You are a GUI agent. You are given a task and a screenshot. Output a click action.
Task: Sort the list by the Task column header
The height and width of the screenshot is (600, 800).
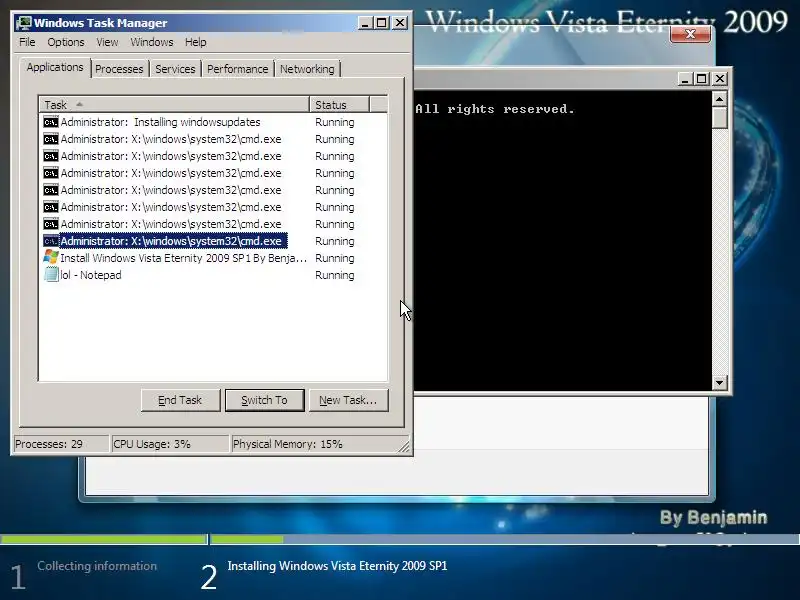pyautogui.click(x=174, y=105)
